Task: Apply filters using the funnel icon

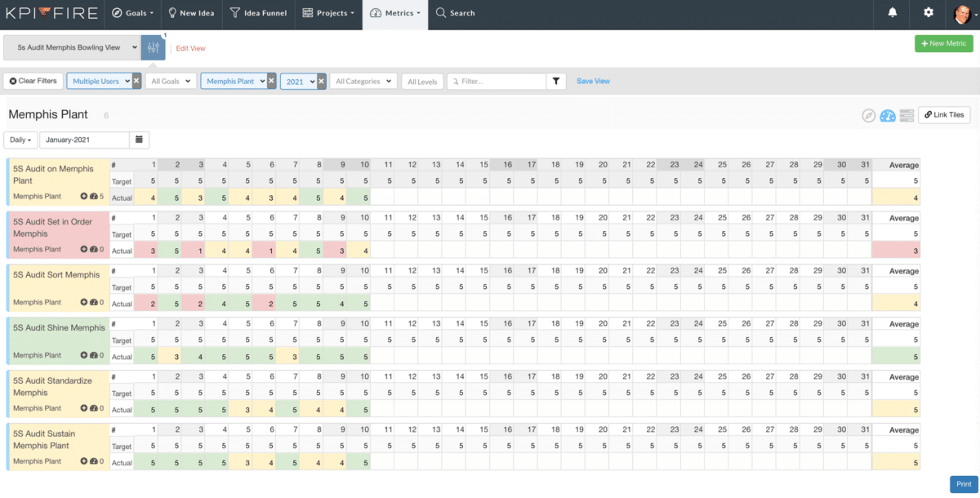Action: pos(556,81)
